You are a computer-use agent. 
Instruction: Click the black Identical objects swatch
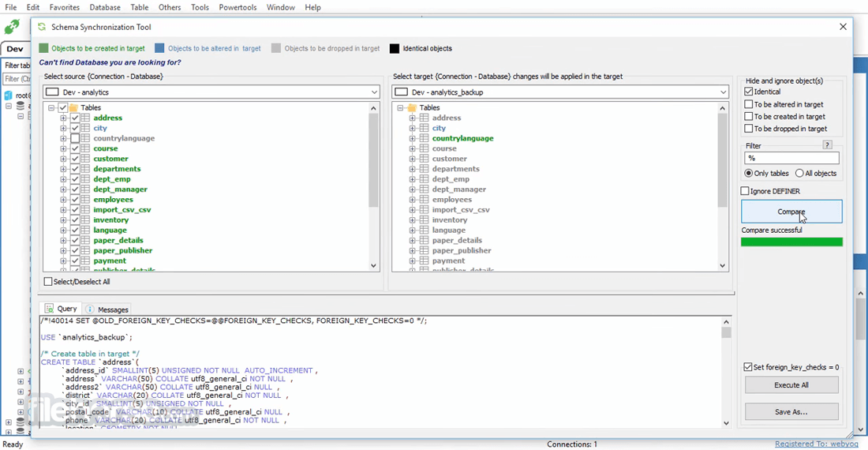(394, 48)
